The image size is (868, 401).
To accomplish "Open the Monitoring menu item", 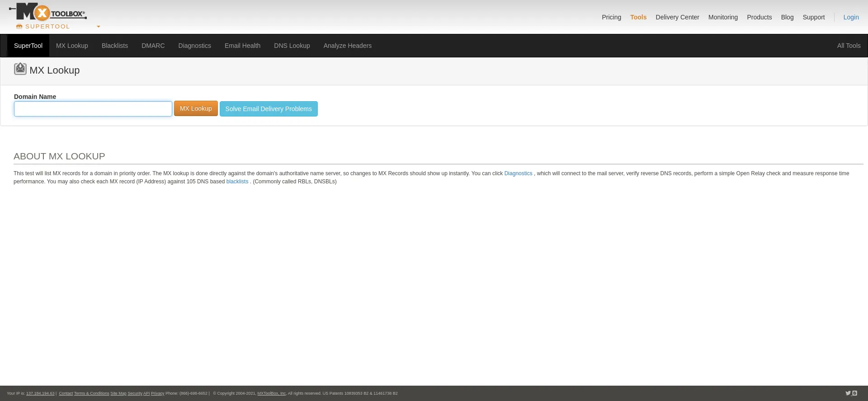I will (723, 17).
